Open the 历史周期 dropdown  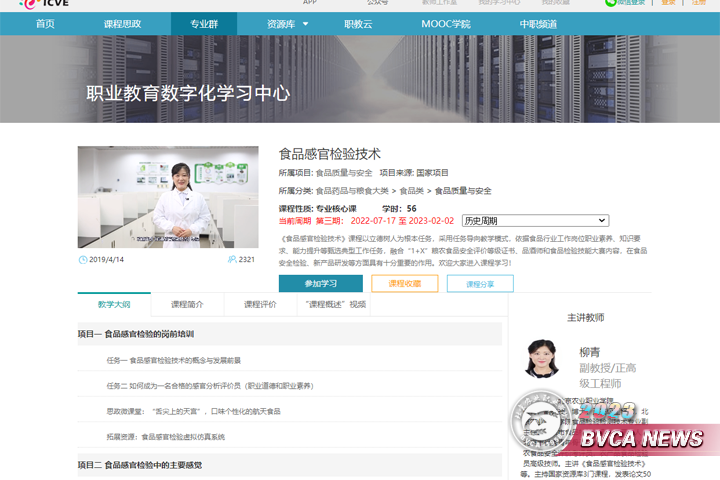pyautogui.click(x=534, y=221)
